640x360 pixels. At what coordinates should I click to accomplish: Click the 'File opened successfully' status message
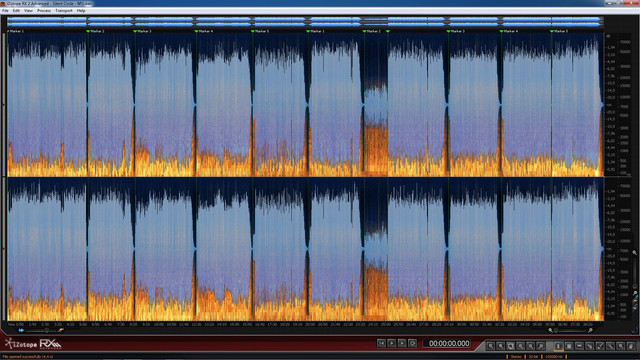point(27,357)
